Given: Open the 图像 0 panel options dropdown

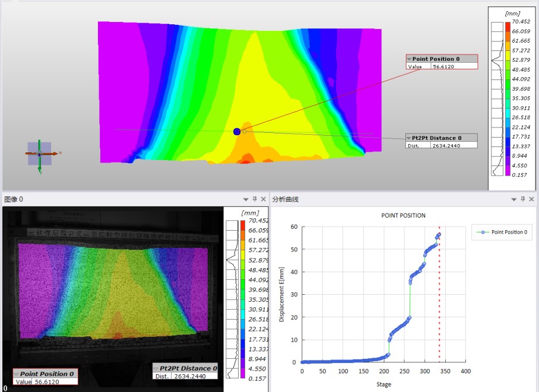Looking at the screenshot, I should coord(246,199).
